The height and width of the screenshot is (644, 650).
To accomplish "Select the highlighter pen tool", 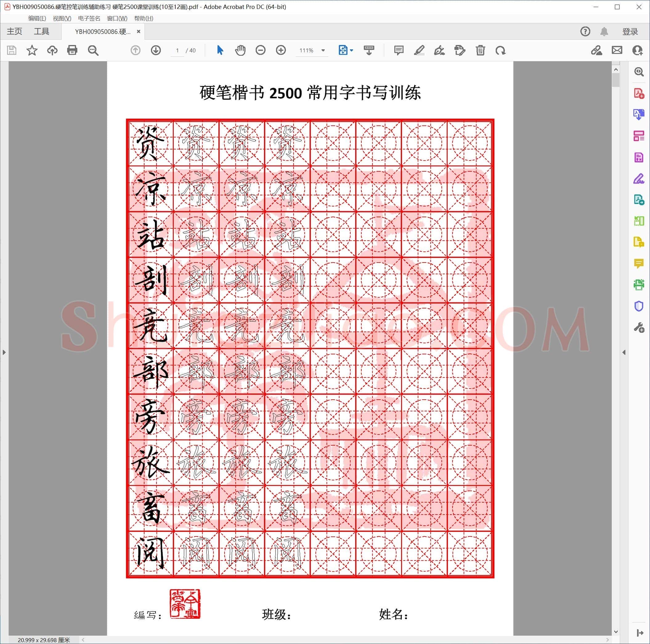I will pos(419,51).
